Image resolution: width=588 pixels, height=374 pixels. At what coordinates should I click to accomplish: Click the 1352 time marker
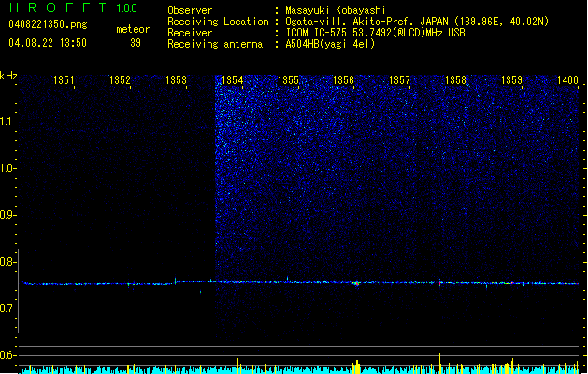tap(120, 79)
